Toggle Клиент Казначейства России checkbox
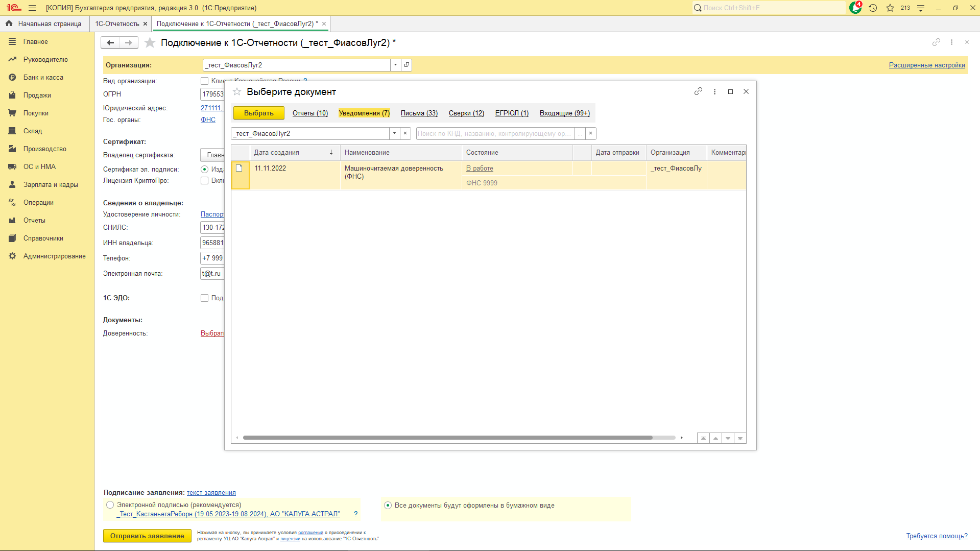This screenshot has width=980, height=551. [204, 81]
